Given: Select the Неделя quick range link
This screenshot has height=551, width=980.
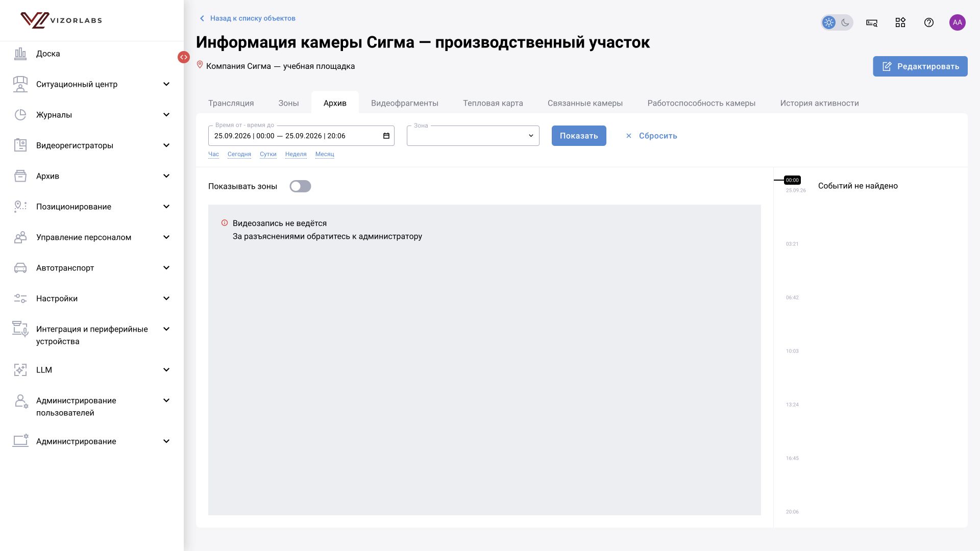Looking at the screenshot, I should (296, 154).
